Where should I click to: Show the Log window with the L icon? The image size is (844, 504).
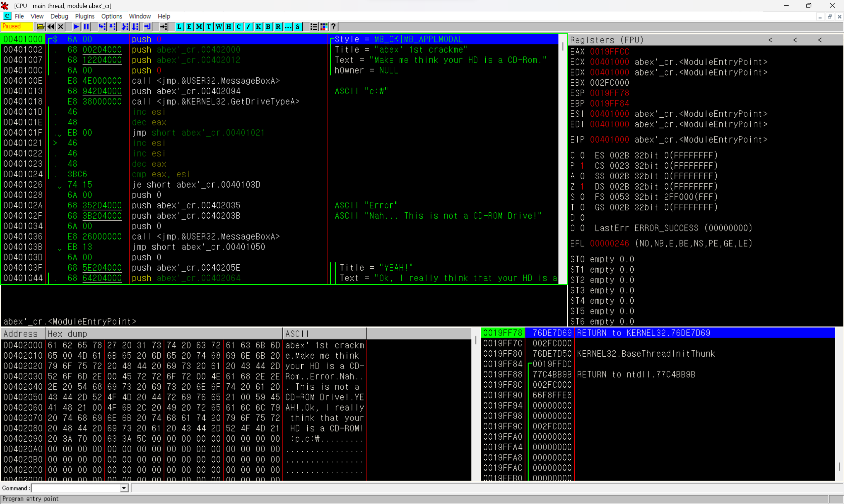[179, 27]
